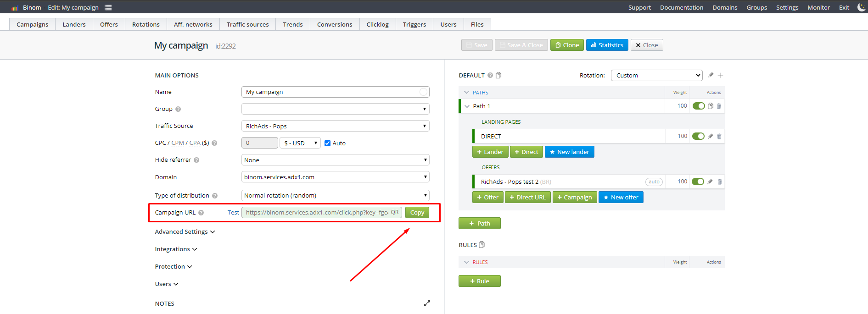Open the Domain dropdown
868x314 pixels.
pyautogui.click(x=336, y=177)
